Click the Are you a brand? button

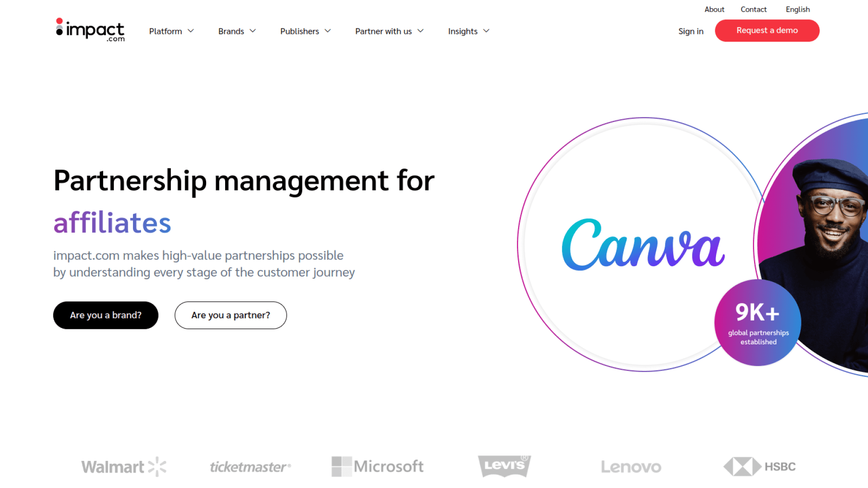[x=106, y=314]
